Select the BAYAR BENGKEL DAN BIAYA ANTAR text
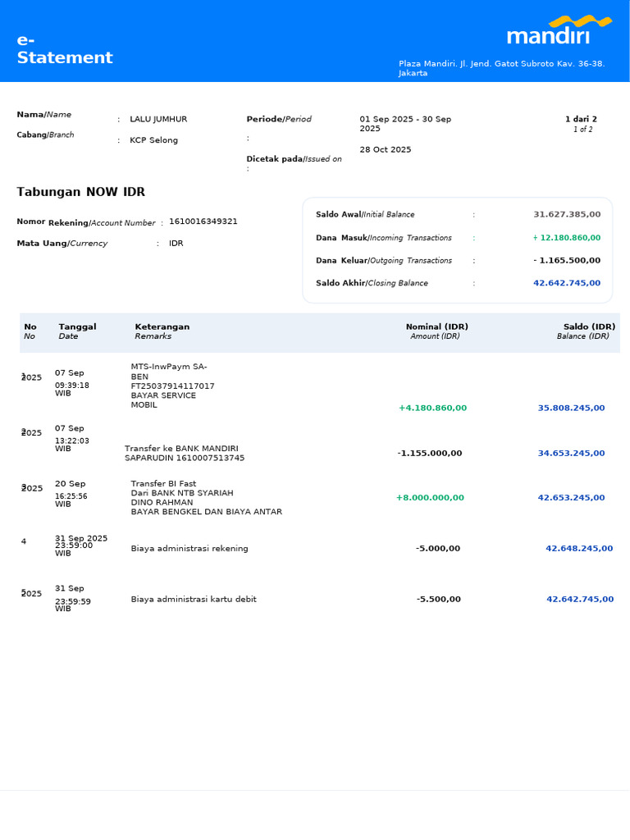Screen dimensions: 630x840 pos(206,512)
